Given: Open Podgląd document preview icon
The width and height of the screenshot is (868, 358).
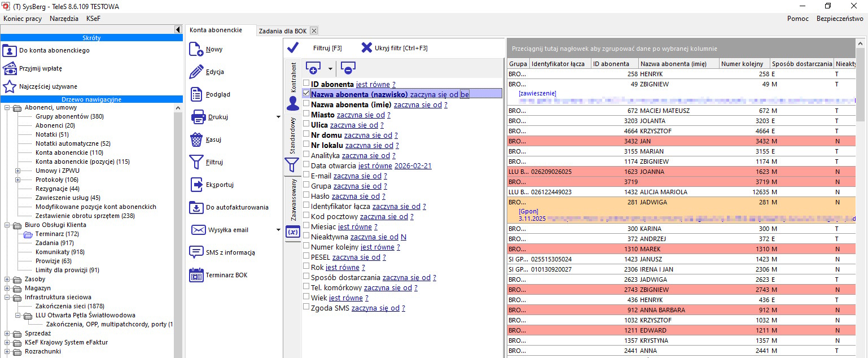Looking at the screenshot, I should [x=196, y=94].
